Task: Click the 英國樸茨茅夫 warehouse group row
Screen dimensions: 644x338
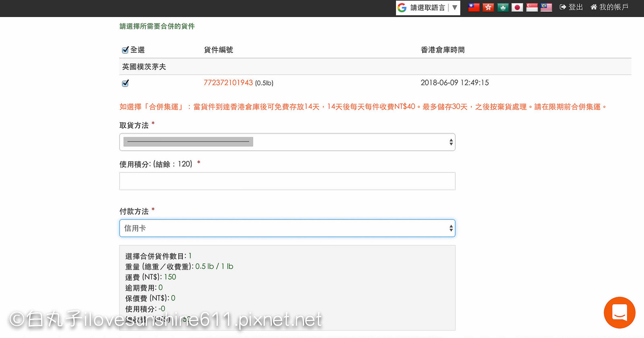Action: coord(144,67)
